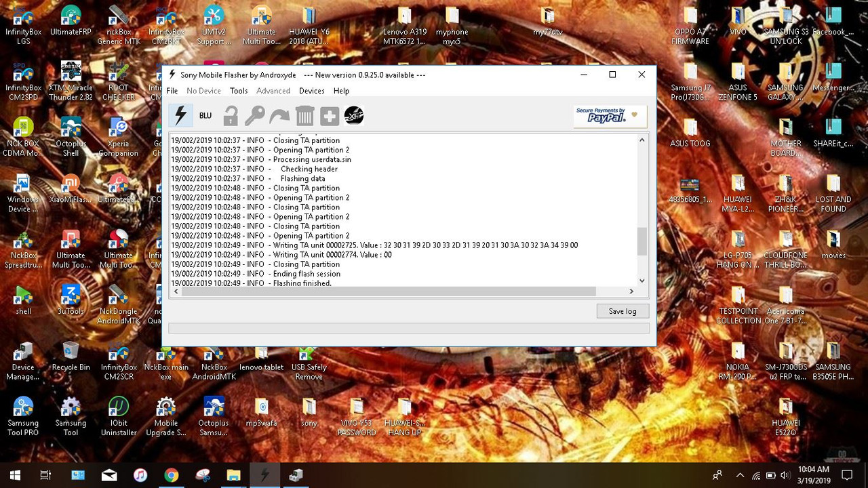Viewport: 868px width, 488px height.
Task: Click the Advanced menu
Action: (273, 91)
